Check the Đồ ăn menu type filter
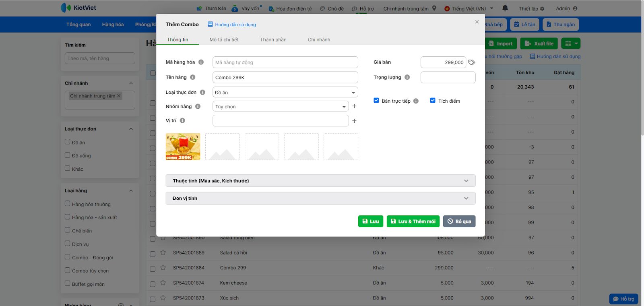The width and height of the screenshot is (644, 306). [x=68, y=142]
